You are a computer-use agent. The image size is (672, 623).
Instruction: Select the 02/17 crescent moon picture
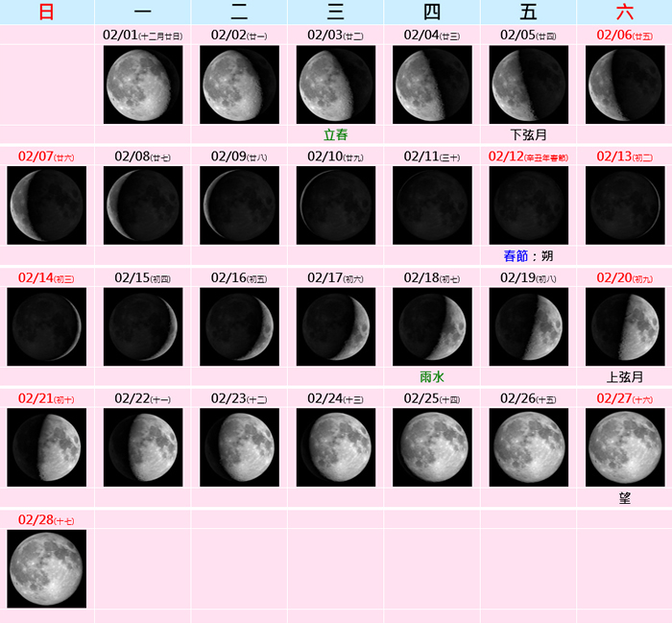pyautogui.click(x=336, y=326)
